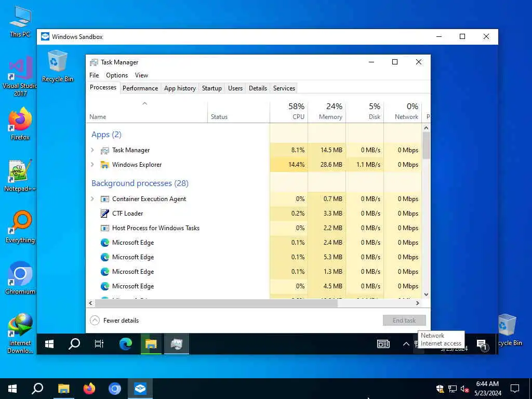This screenshot has width=532, height=399.
Task: Show hidden tray icons in Sandbox taskbar
Action: [406, 344]
